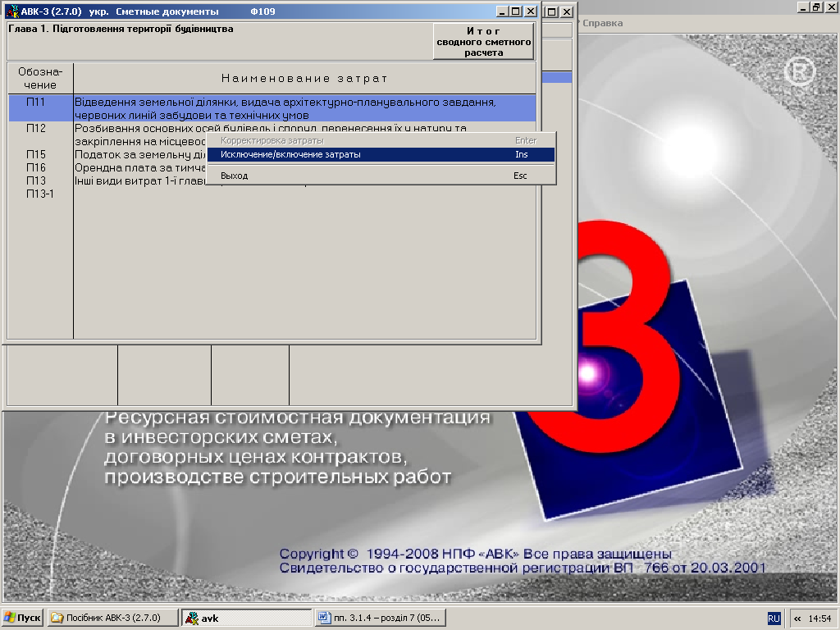Activate the 'avk' taskbar button

[246, 618]
